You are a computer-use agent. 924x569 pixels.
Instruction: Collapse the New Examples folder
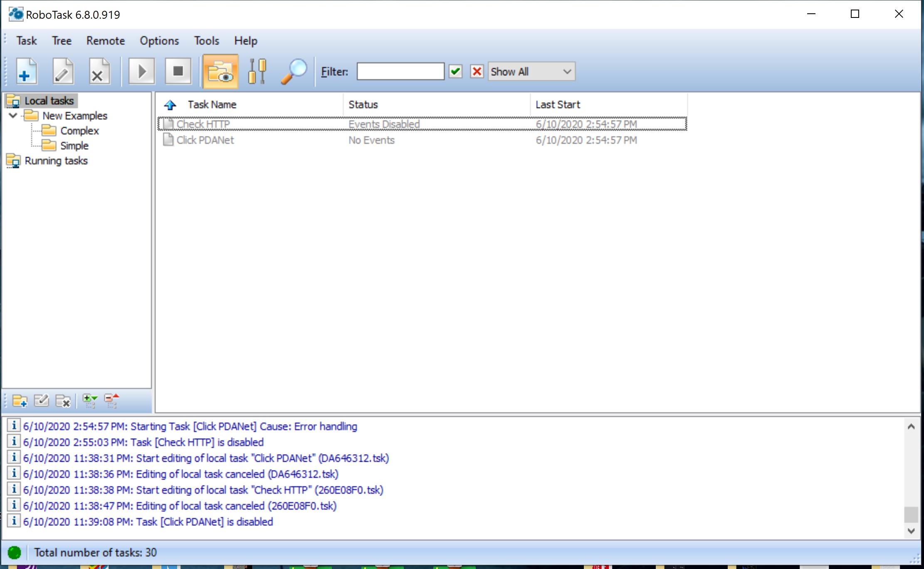coord(13,115)
